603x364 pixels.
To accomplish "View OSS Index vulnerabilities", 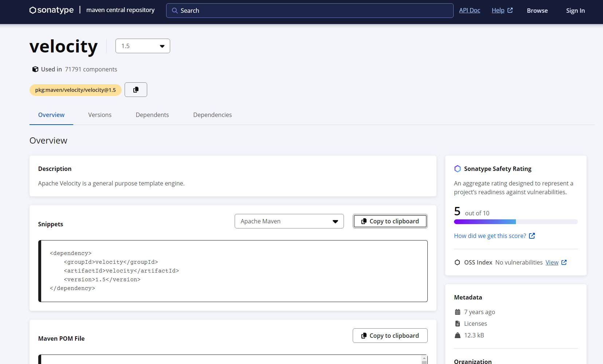I will (x=552, y=262).
